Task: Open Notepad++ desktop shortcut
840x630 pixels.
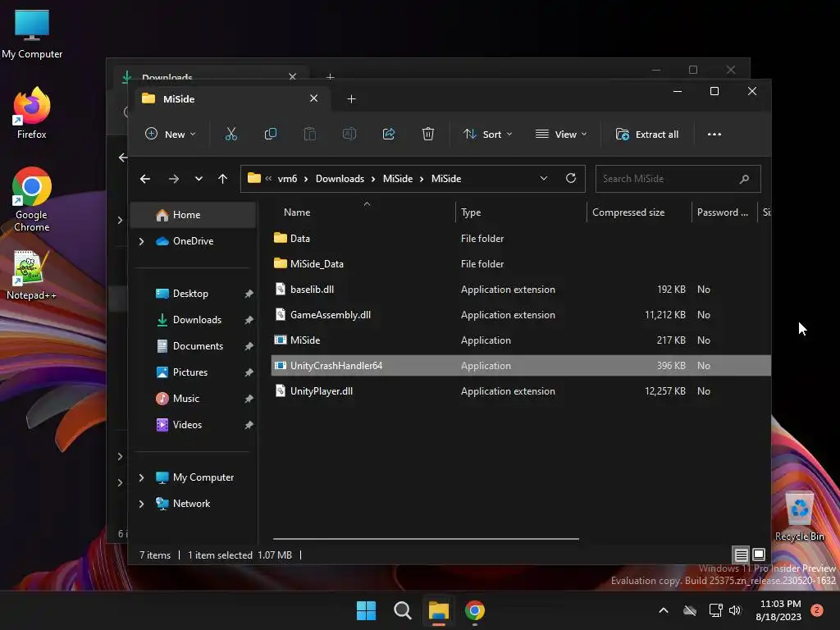Action: pos(31,276)
